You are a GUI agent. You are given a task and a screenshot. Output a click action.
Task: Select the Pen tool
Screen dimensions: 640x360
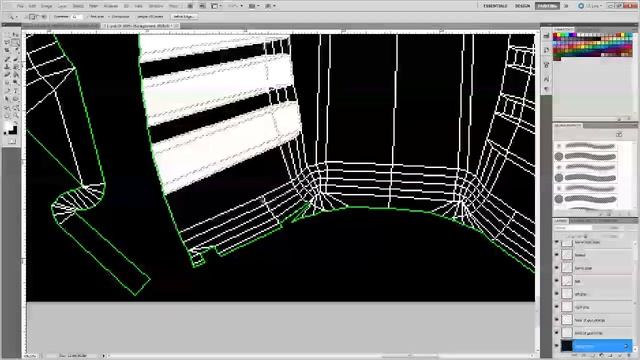7,91
